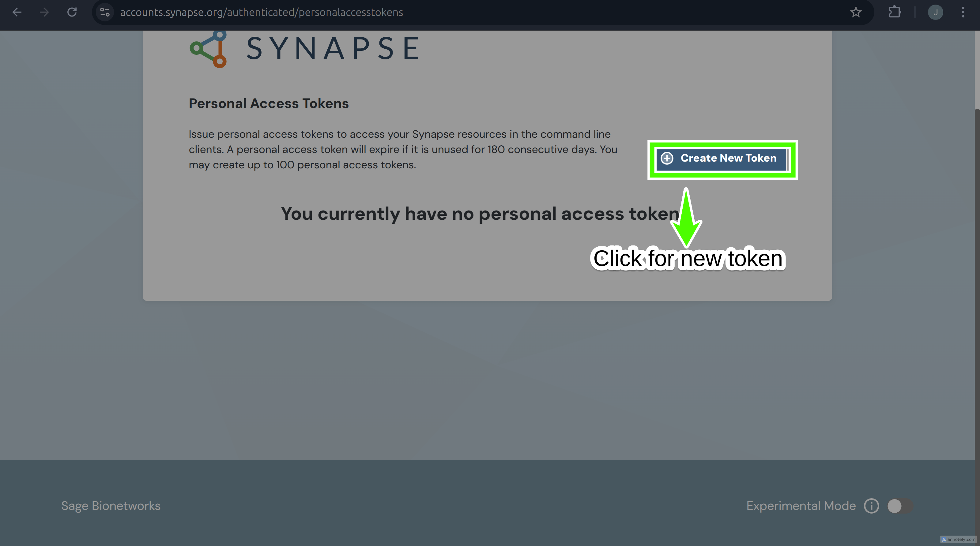
Task: Click the info icon beside Experimental Mode
Action: (871, 506)
